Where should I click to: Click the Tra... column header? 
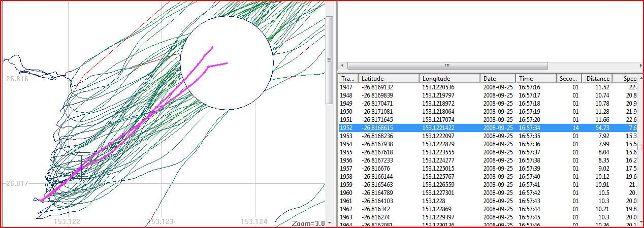click(x=348, y=79)
